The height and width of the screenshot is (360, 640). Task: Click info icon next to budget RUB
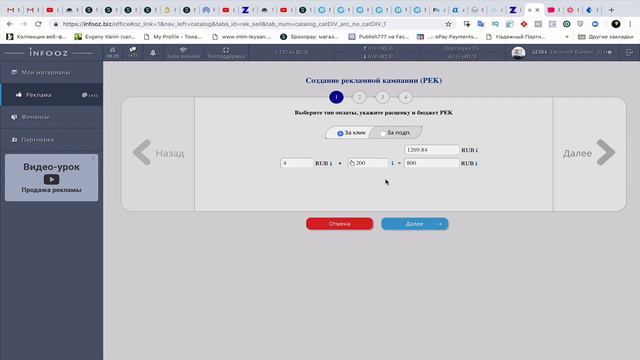click(476, 163)
